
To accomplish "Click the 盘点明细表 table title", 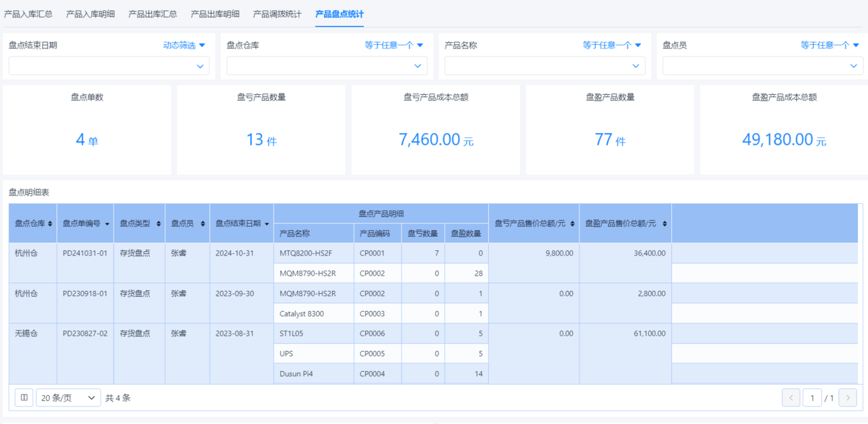I will [29, 192].
